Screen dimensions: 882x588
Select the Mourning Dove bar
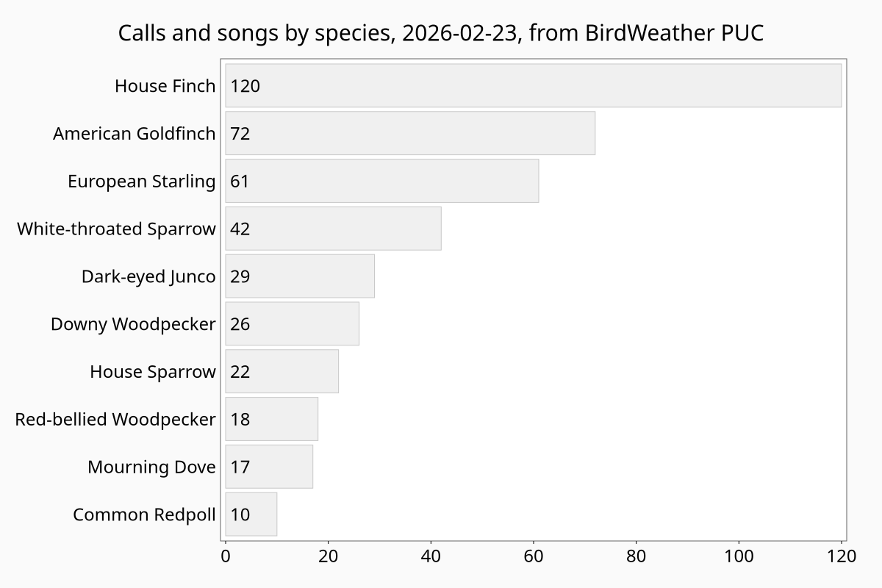tap(269, 467)
